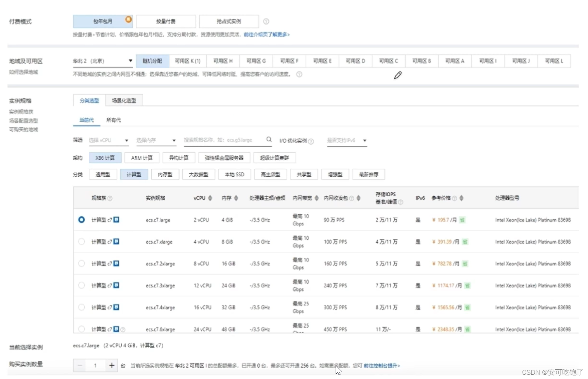
Task: Click blue badge icon in ecs.c7.large row
Action: tap(116, 220)
